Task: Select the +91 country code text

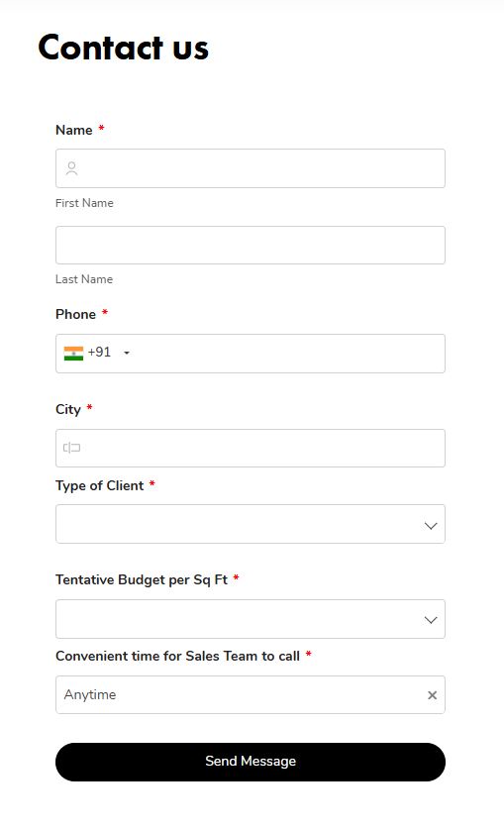Action: [x=99, y=353]
